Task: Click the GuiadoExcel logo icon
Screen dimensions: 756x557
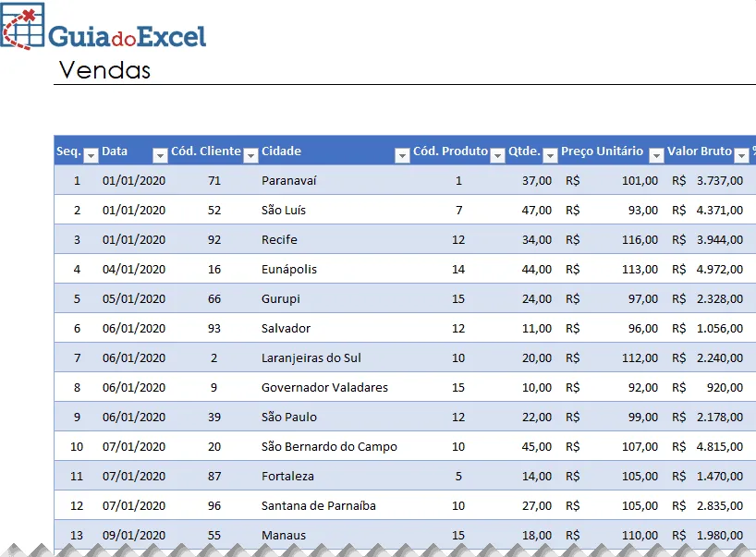Action: [x=23, y=26]
